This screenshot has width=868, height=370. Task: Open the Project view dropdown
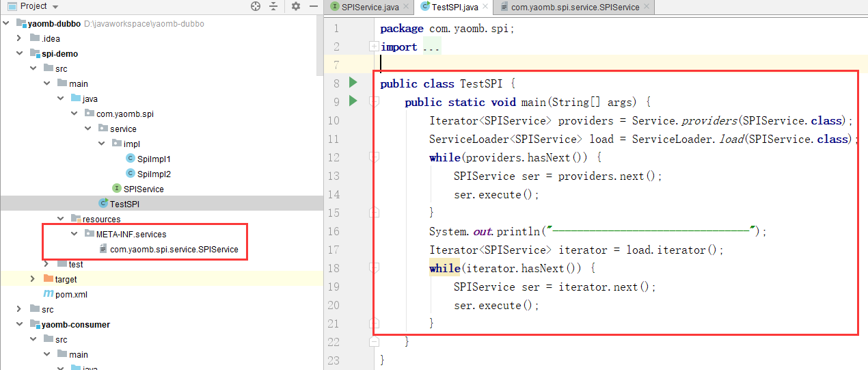pos(55,6)
